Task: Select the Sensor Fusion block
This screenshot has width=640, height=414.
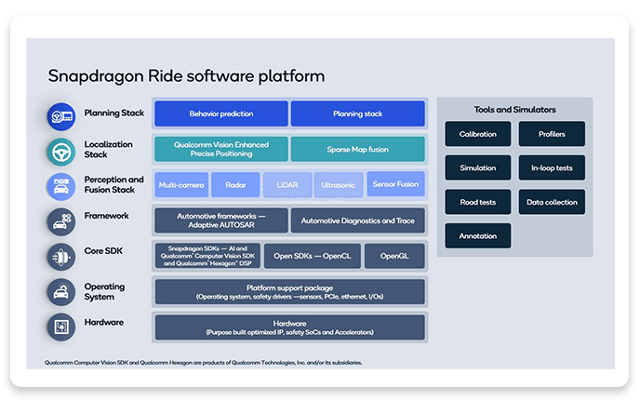Action: pyautogui.click(x=396, y=184)
